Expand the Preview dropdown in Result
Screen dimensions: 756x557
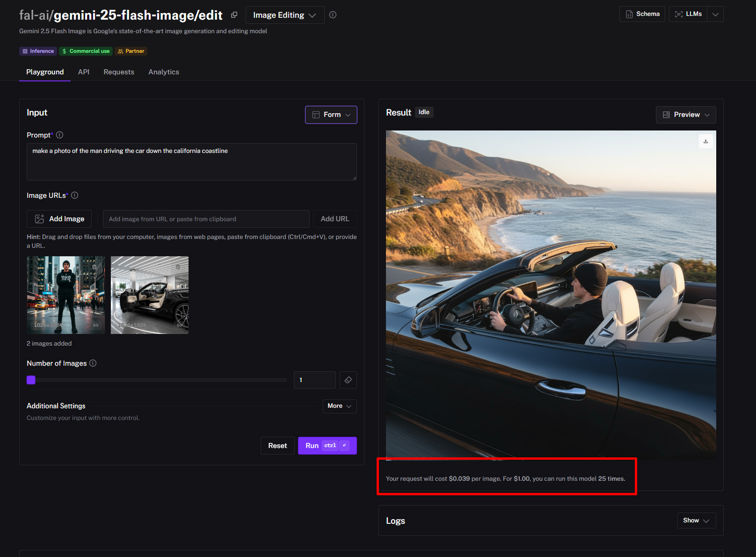click(686, 115)
